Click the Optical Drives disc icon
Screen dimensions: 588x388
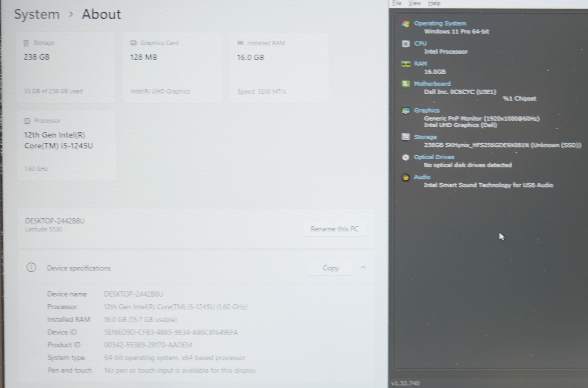point(406,157)
